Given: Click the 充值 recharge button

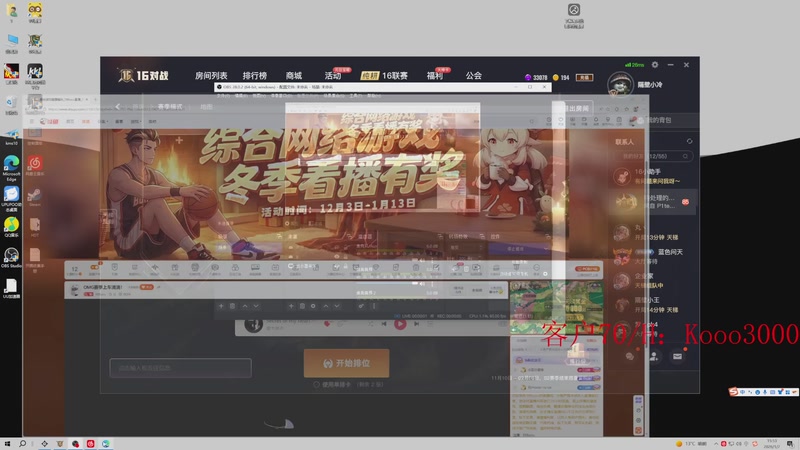Looking at the screenshot, I should tap(584, 78).
